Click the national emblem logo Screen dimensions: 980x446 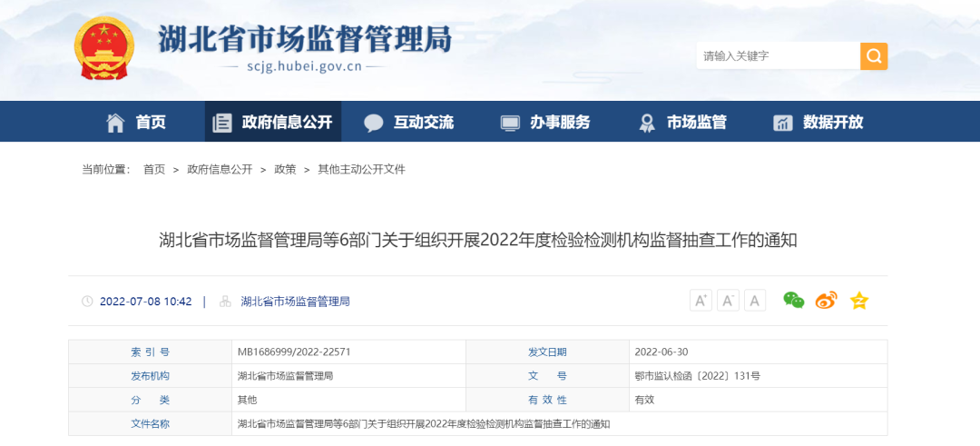pos(103,49)
